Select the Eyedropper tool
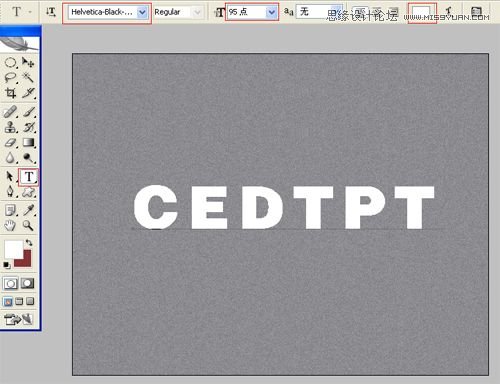 (28, 211)
